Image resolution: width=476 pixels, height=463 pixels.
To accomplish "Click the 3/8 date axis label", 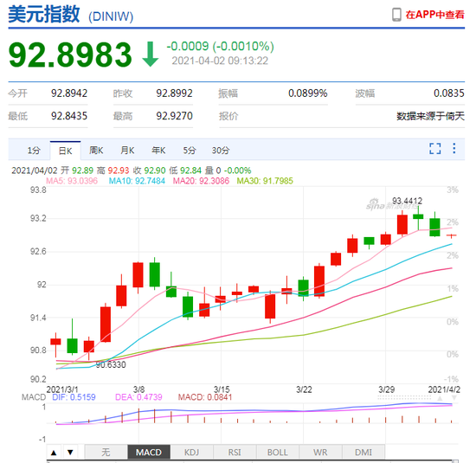I will pyautogui.click(x=138, y=389).
